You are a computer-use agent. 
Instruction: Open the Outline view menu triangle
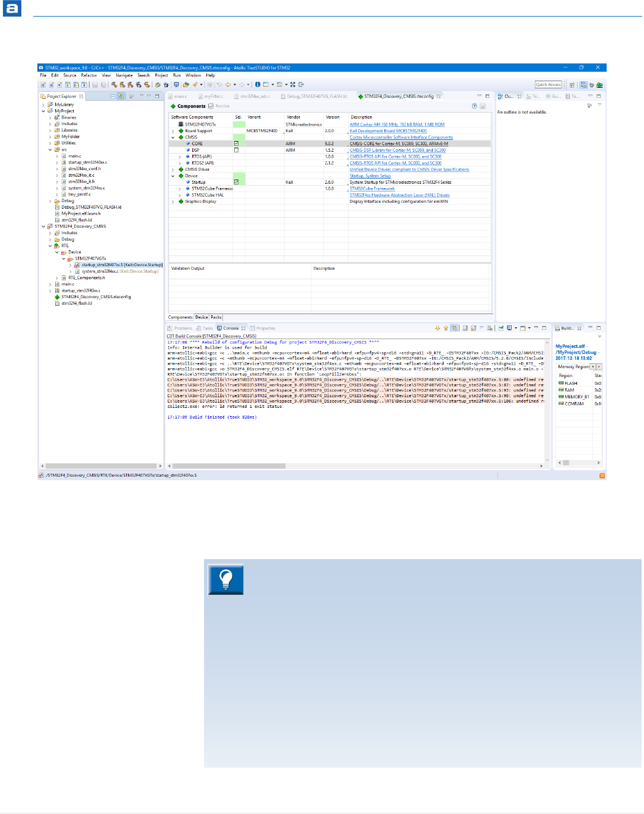click(x=600, y=105)
